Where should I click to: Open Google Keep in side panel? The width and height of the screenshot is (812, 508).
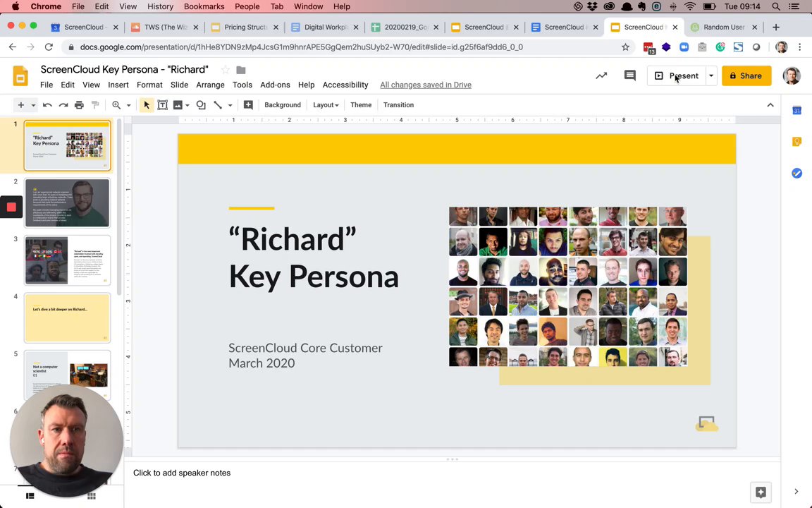coord(796,142)
